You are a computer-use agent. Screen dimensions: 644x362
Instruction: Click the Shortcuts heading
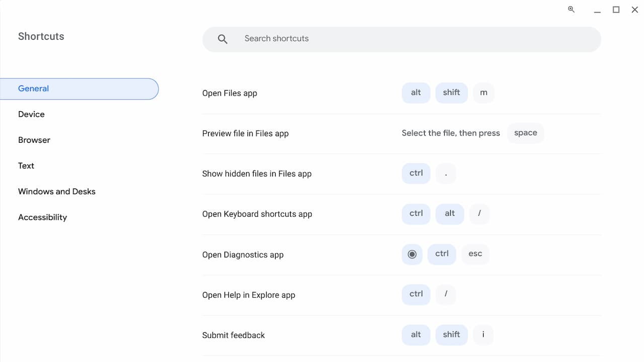[x=41, y=36]
